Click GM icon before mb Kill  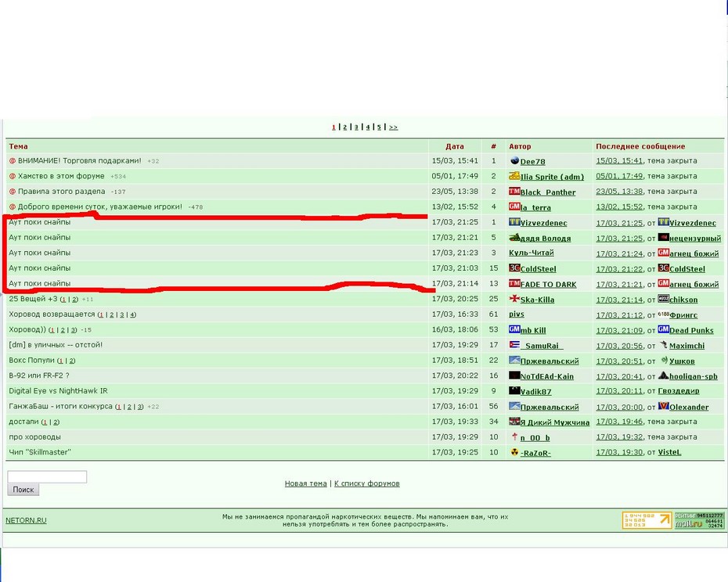[514, 329]
